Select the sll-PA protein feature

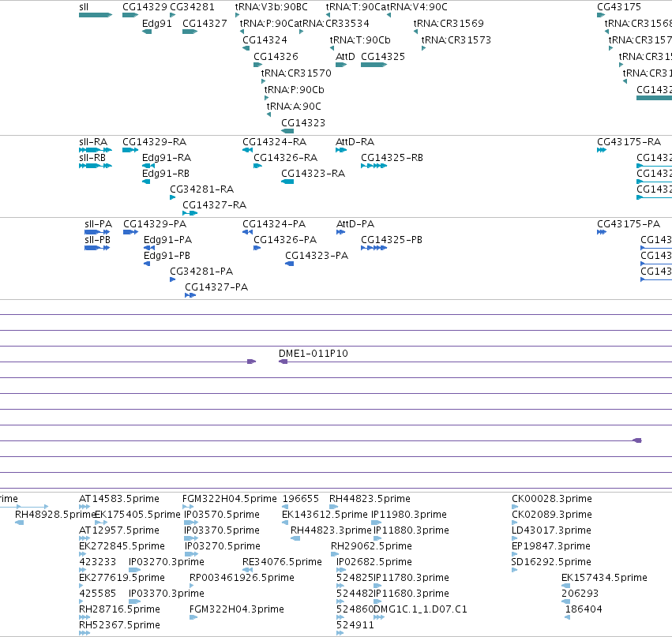click(97, 232)
